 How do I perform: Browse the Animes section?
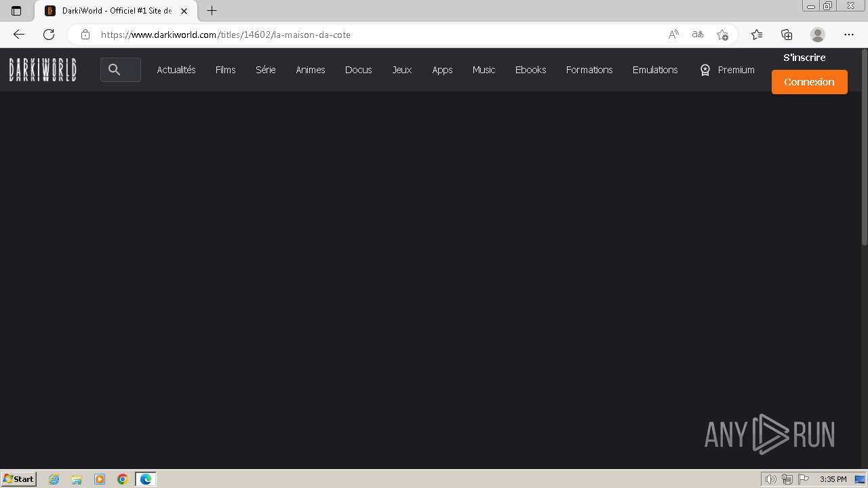(x=311, y=70)
